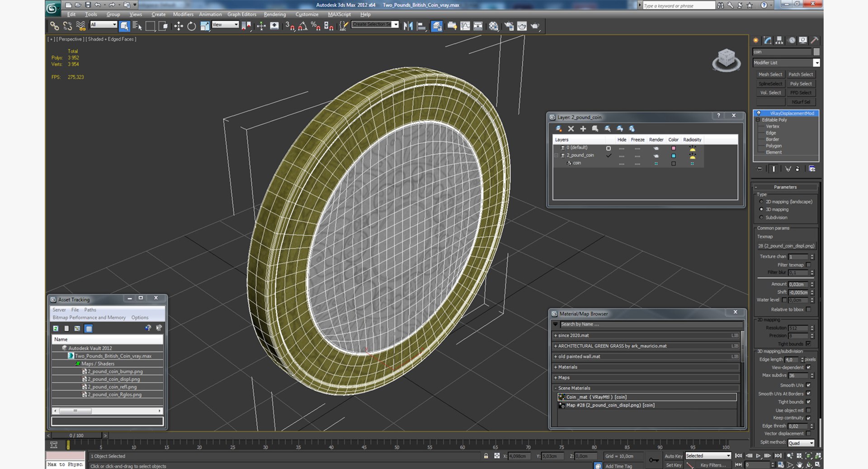This screenshot has width=868, height=469.
Task: Open the Paths menu in Asset Tracking
Action: 90,310
